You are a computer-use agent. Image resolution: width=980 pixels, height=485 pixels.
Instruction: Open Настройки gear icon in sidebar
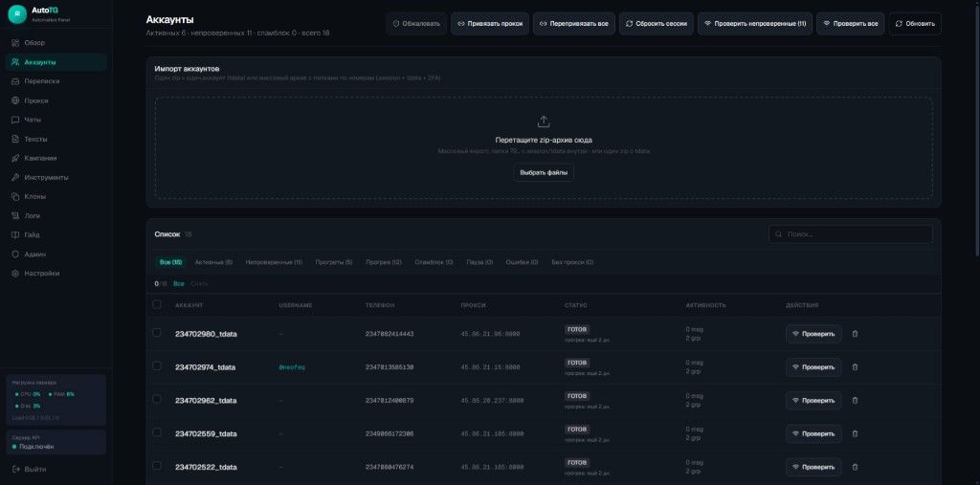coord(15,274)
